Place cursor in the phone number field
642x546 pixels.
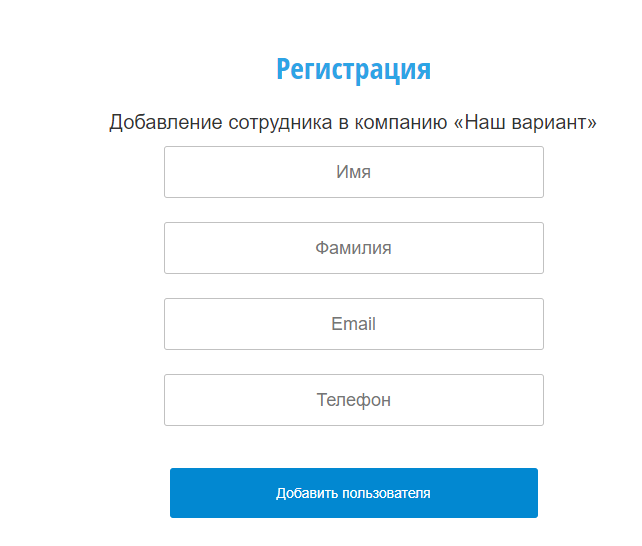[353, 400]
